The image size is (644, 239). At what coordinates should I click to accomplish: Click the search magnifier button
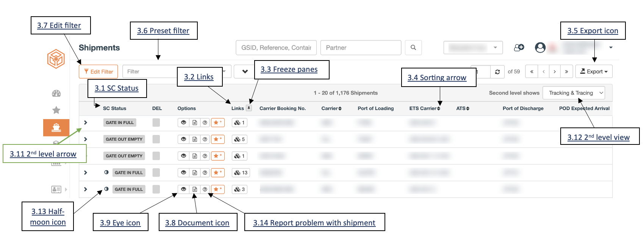pyautogui.click(x=413, y=48)
